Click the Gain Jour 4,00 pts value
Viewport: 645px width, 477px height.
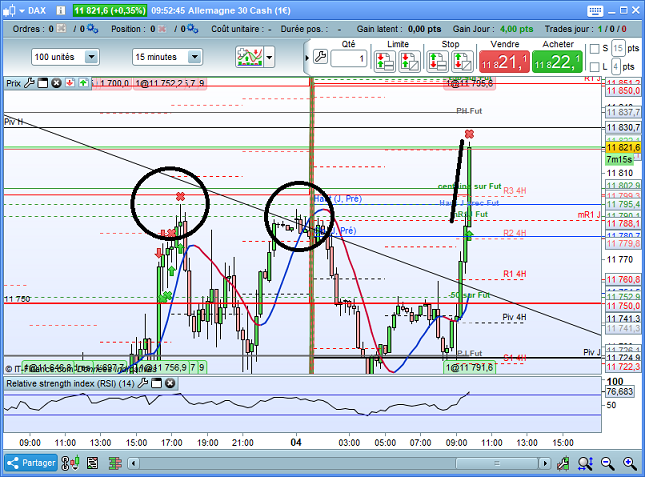516,29
